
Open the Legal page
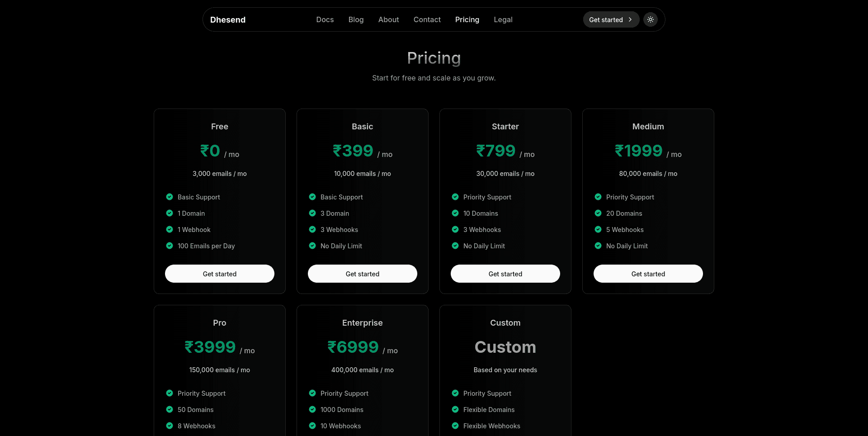click(x=503, y=19)
